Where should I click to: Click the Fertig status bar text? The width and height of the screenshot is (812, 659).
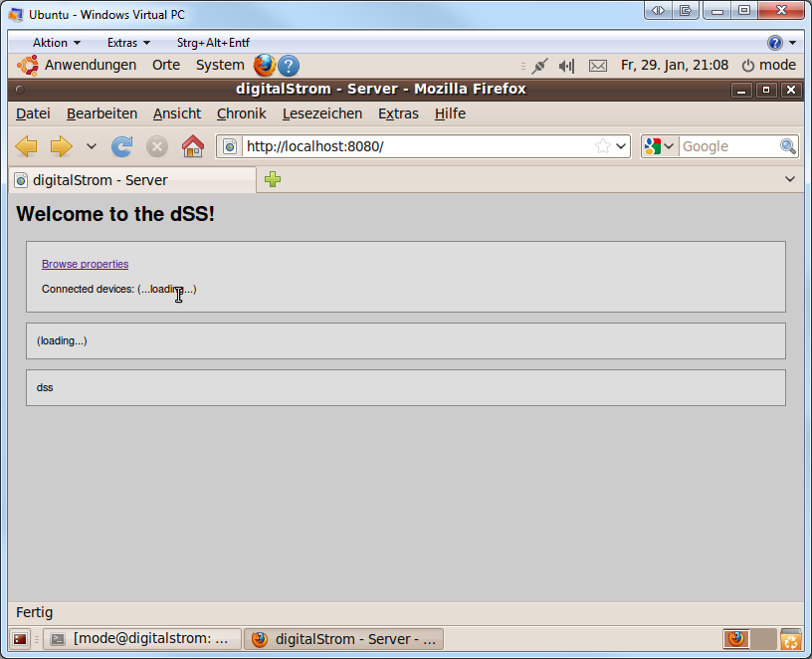34,612
